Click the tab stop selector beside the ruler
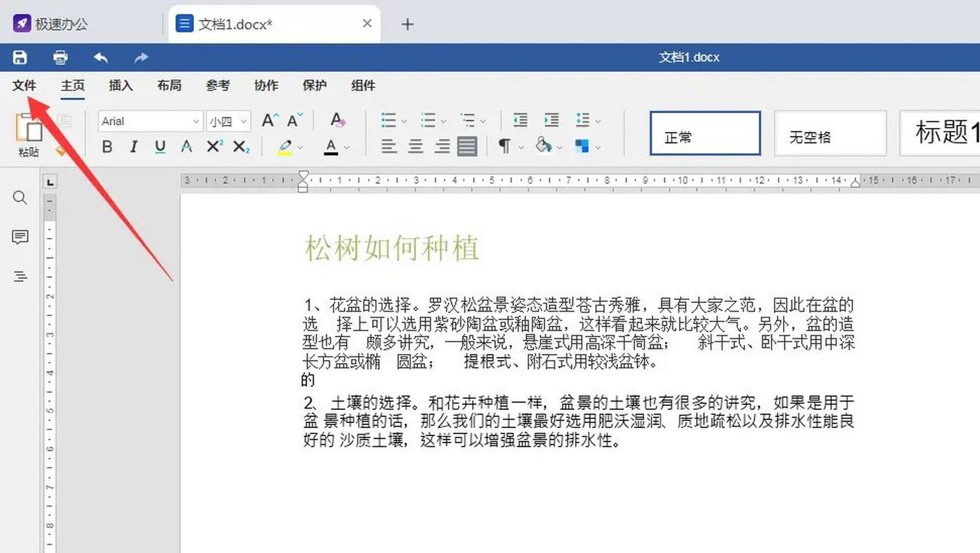Screen dimensions: 980x553 (50, 182)
